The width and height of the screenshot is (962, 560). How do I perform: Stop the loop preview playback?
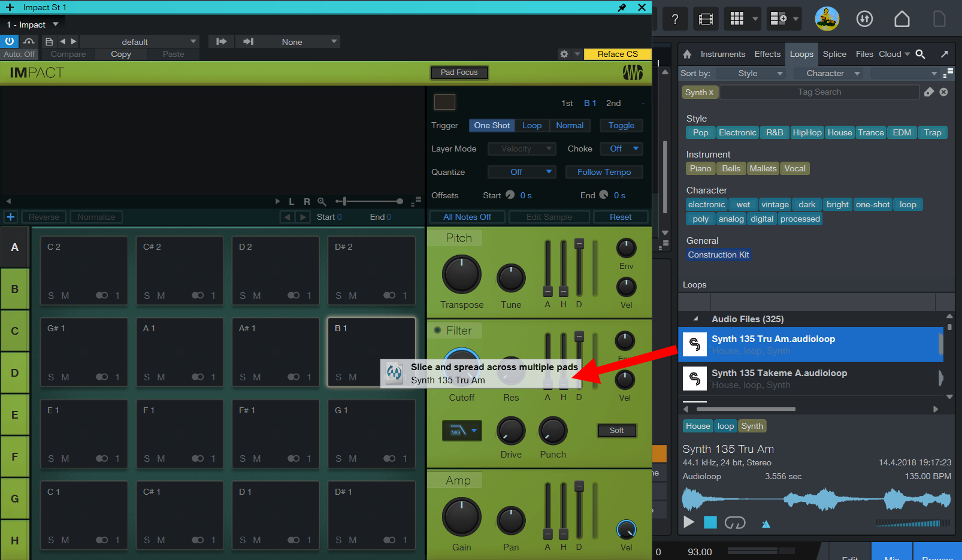tap(710, 522)
